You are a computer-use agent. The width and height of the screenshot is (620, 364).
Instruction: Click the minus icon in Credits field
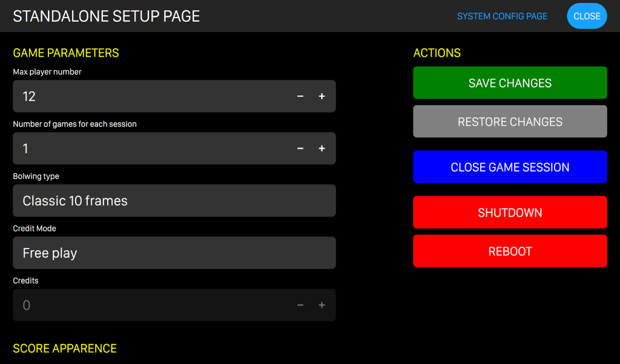[300, 305]
